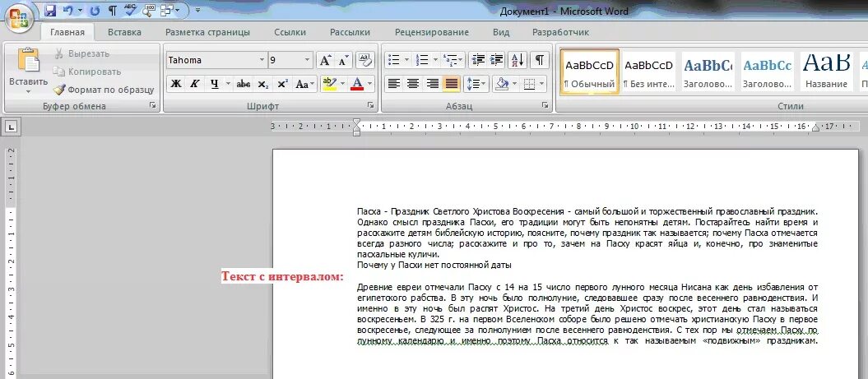Switch to the Вставка tab
868x379 pixels.
pos(124,32)
